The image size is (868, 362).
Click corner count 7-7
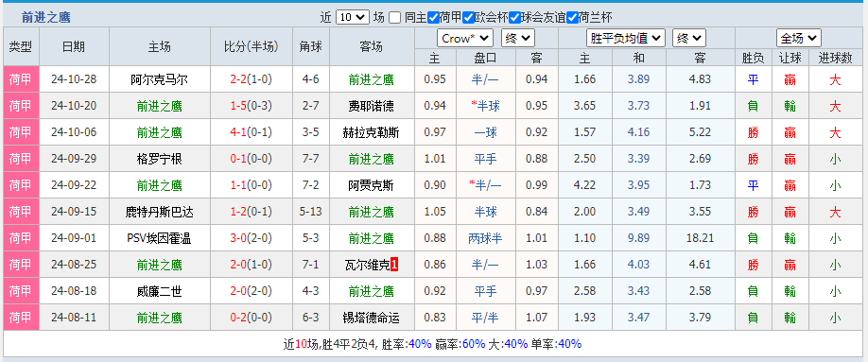click(x=310, y=160)
